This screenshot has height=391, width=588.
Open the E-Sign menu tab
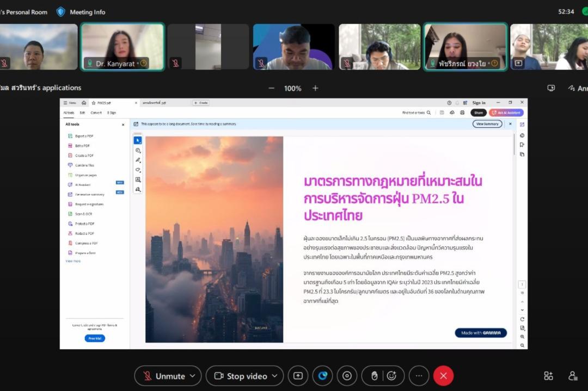112,113
